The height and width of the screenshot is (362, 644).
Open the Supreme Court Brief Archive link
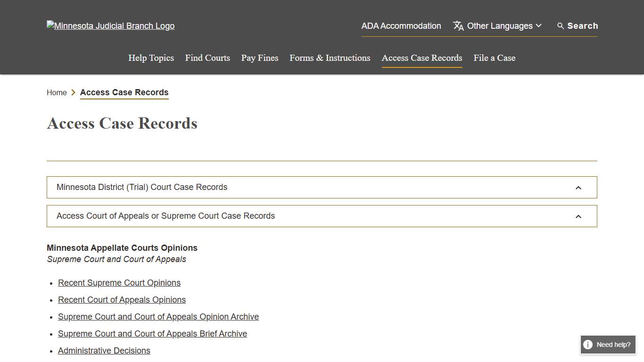152,333
